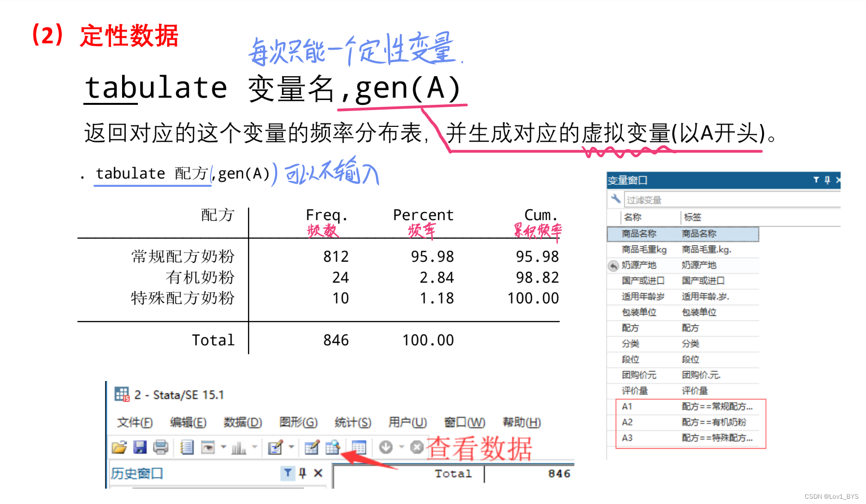Open the 数据(D) menu
This screenshot has width=866, height=504.
click(x=243, y=423)
